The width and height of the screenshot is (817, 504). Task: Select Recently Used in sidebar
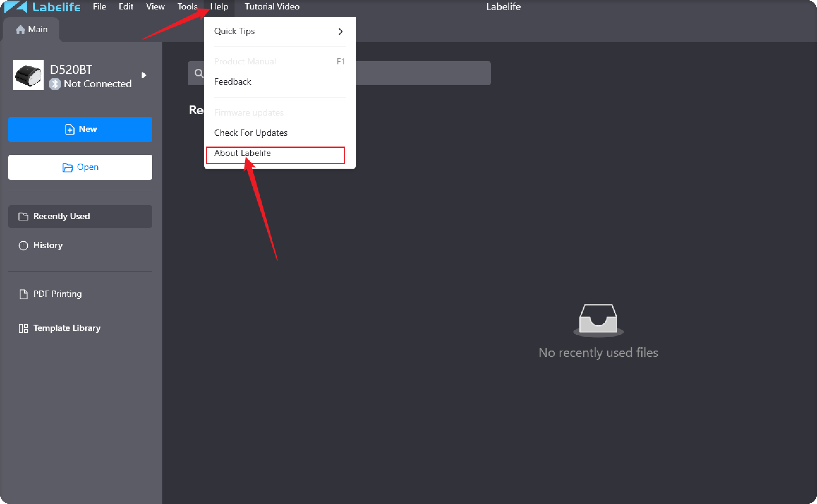pyautogui.click(x=80, y=217)
